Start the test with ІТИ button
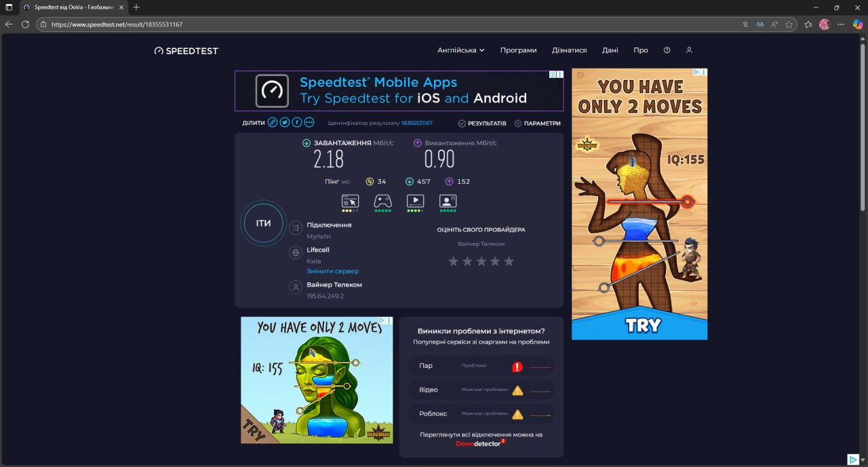The image size is (868, 467). coord(263,223)
